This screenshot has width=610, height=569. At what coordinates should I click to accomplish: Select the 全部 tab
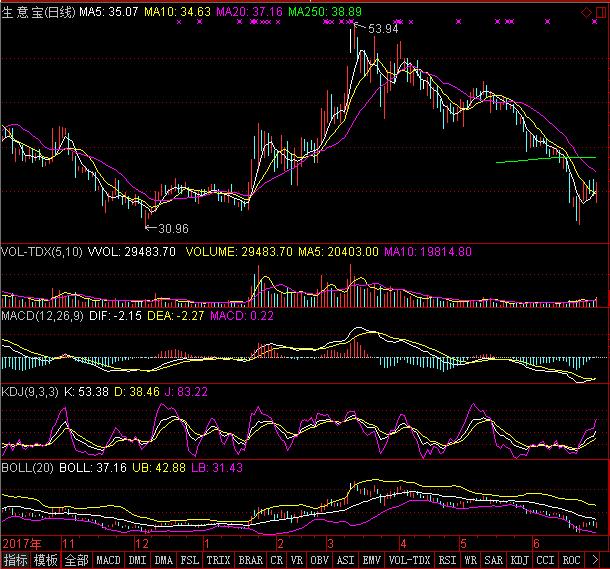(x=77, y=560)
